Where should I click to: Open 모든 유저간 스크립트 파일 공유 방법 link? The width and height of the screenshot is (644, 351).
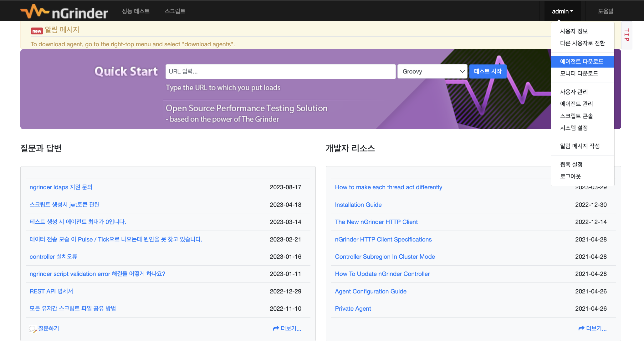pos(73,308)
